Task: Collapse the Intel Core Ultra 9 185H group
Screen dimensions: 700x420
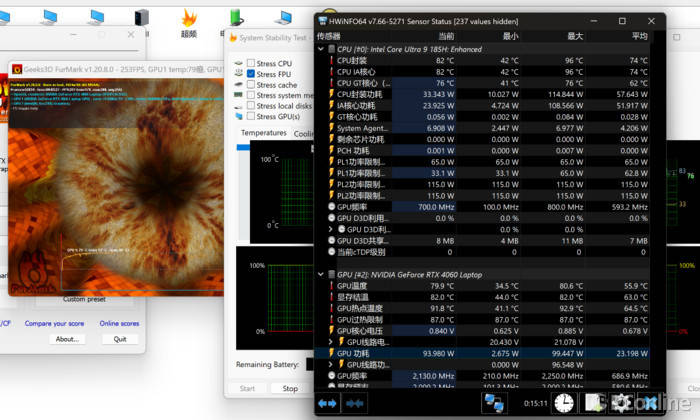Action: click(x=322, y=49)
